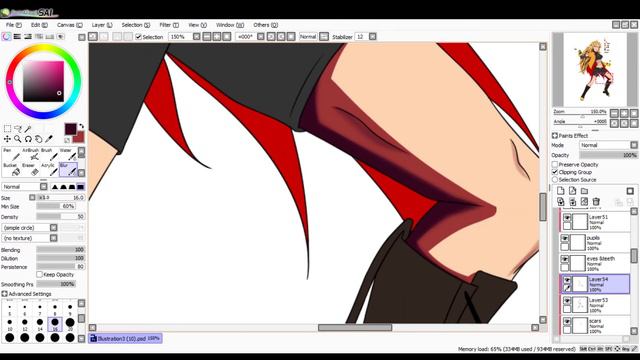Open the Layer menu
The width and height of the screenshot is (640, 360).
pos(102,25)
